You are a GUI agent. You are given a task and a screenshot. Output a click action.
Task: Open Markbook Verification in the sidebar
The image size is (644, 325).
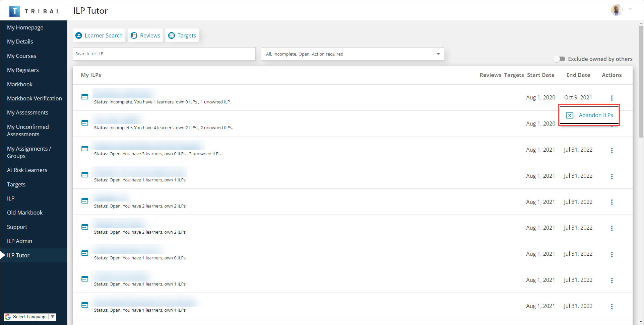coord(34,98)
